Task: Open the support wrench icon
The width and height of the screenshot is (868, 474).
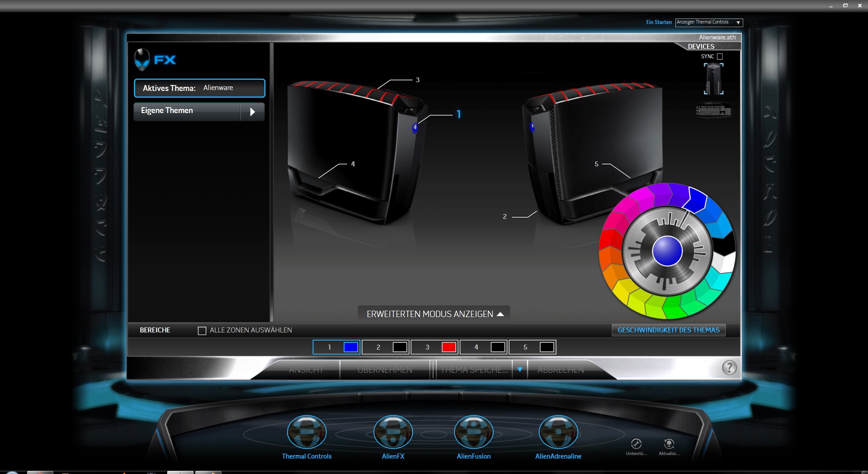Action: (x=636, y=444)
